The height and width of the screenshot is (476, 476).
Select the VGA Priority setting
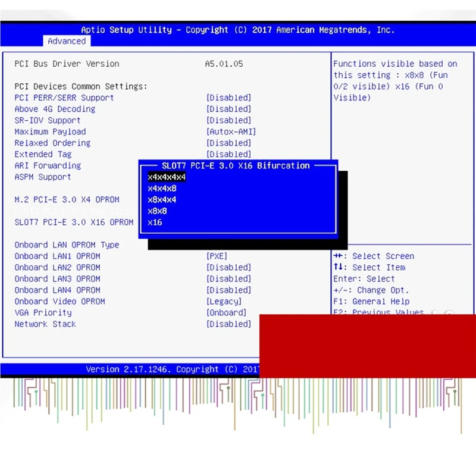pos(43,313)
